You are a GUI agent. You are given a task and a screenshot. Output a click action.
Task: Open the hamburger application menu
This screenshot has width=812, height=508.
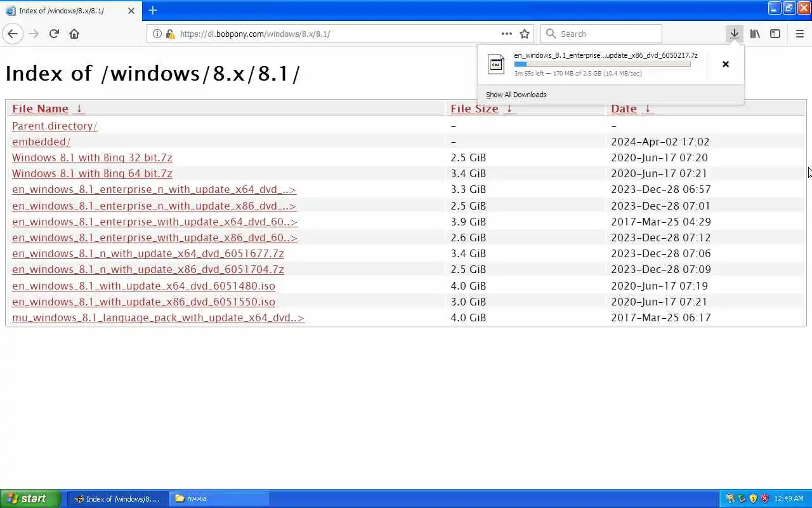[799, 34]
